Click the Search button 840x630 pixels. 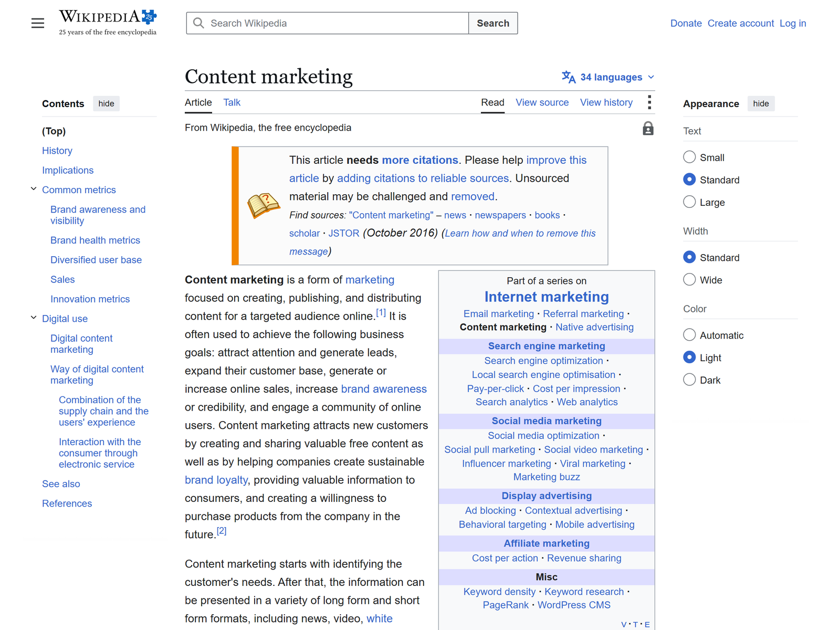[493, 23]
